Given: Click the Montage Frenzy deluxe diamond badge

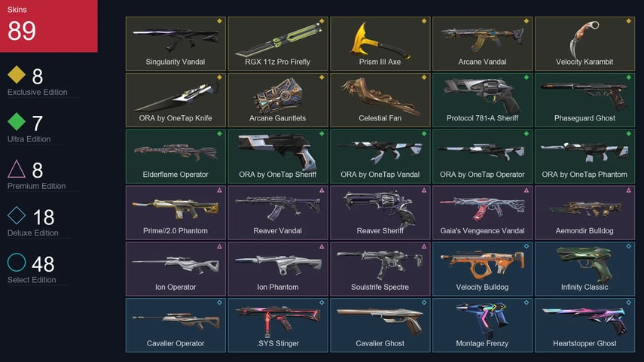Looking at the screenshot, I should [x=526, y=303].
